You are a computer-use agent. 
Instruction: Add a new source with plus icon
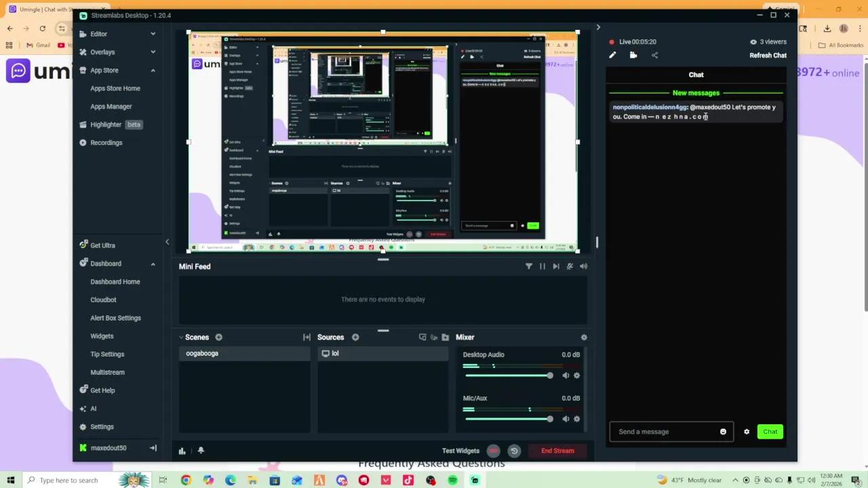[355, 337]
